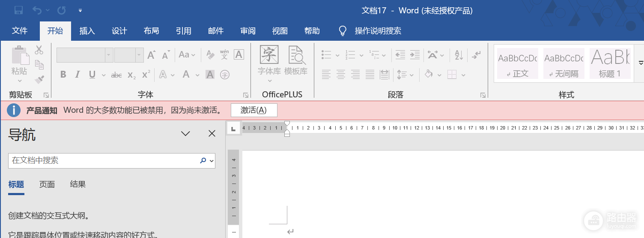The width and height of the screenshot is (644, 238).
Task: Click the Sort A-Z icon
Action: pyautogui.click(x=459, y=55)
